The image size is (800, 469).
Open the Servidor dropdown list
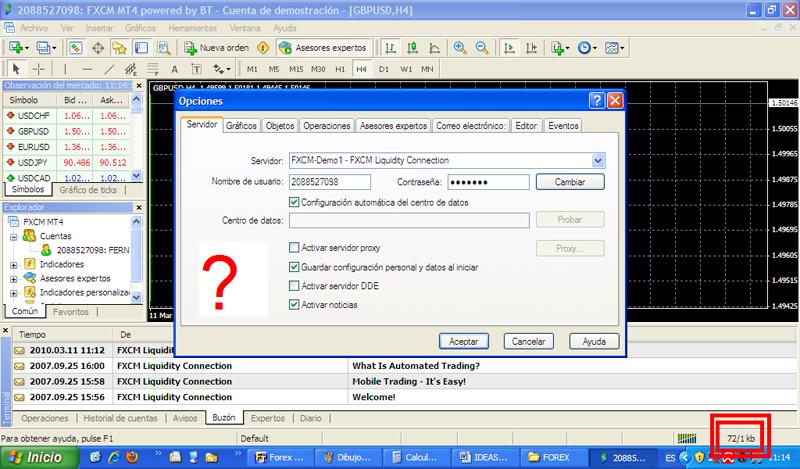(x=598, y=160)
